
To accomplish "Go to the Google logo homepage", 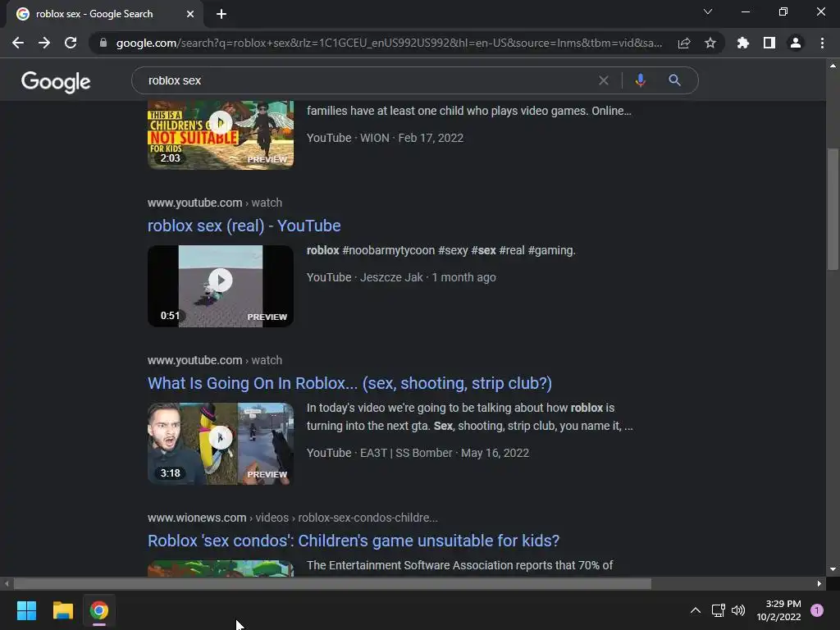I will [x=56, y=81].
